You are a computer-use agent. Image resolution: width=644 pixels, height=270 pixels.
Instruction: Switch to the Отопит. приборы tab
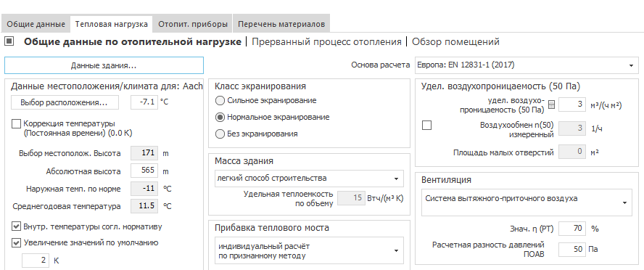pos(193,24)
